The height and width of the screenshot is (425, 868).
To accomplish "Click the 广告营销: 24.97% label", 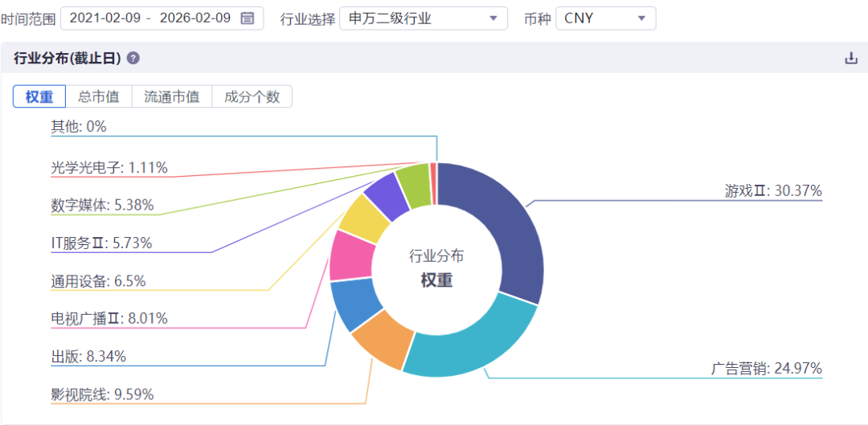I will [767, 369].
